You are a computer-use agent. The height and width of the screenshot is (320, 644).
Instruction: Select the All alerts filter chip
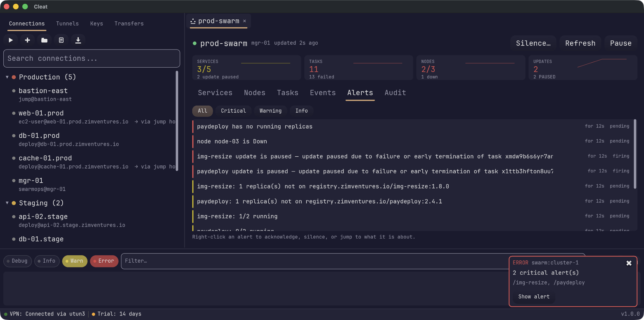[x=202, y=111]
